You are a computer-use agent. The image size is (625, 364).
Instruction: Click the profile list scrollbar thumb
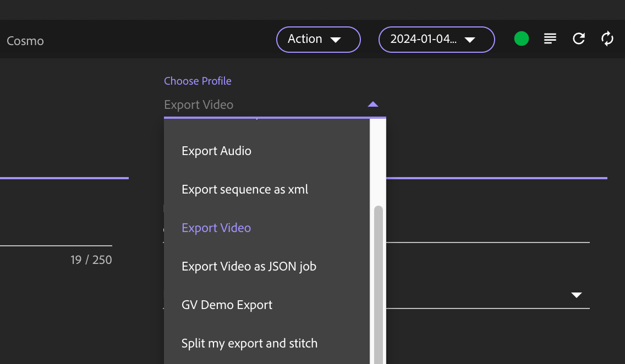[x=378, y=275]
